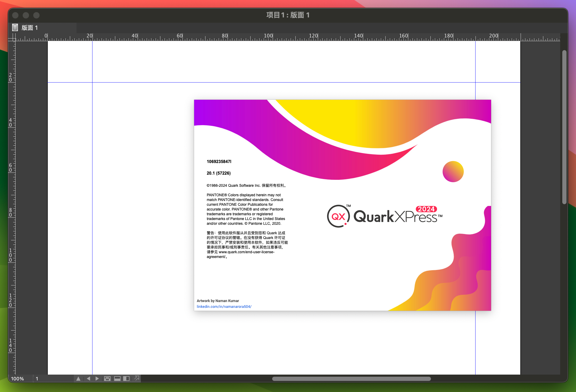Click the PANTONE colors disclaimer paragraph
576x392 pixels.
[x=246, y=209]
